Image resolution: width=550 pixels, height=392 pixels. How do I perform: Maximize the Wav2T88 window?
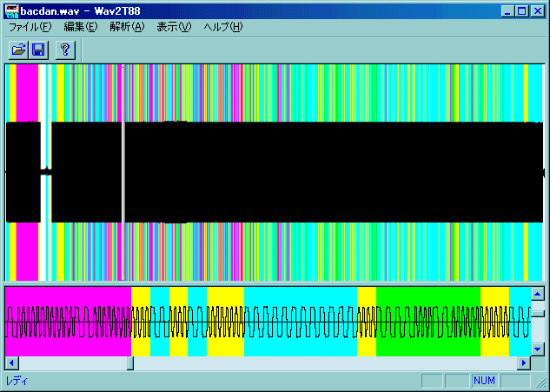(x=522, y=11)
